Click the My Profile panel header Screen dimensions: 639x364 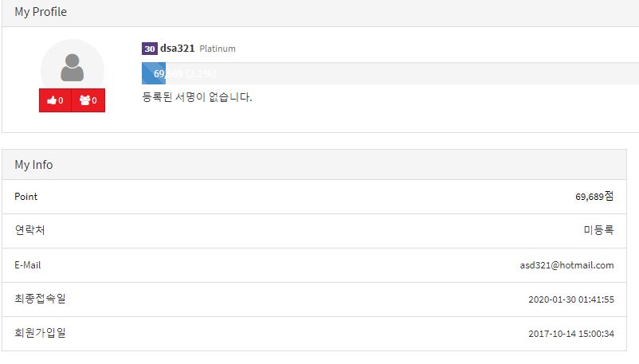320,12
